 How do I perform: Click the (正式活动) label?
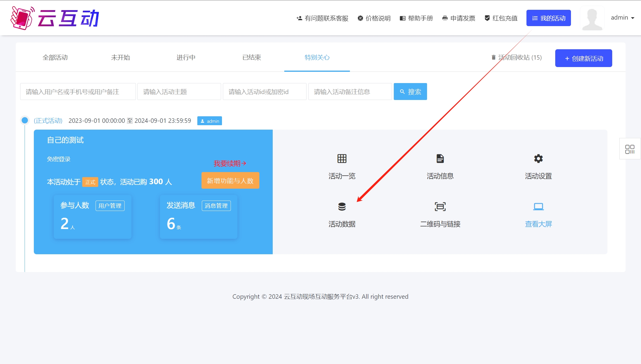(48, 121)
